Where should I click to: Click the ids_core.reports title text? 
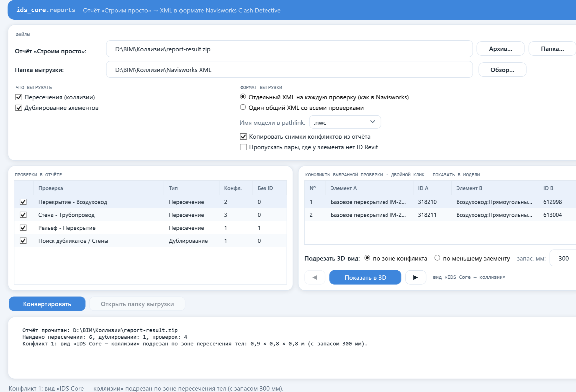pos(46,10)
